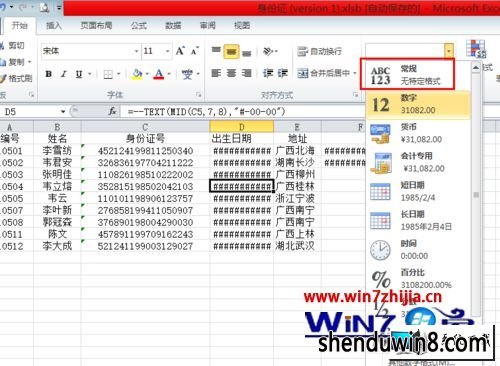Open the borders dropdown arrow
Image resolution: width=500 pixels, height=366 pixels.
click(119, 74)
